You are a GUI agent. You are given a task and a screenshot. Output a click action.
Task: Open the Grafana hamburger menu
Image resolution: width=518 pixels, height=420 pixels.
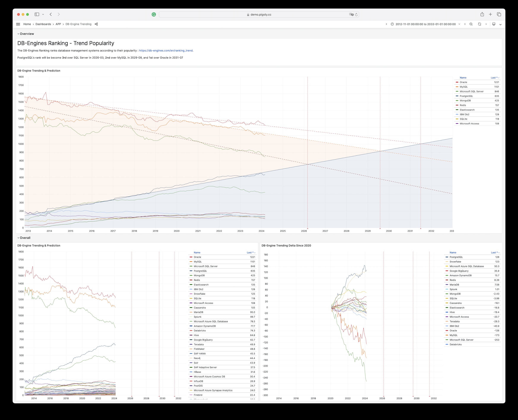click(x=18, y=24)
